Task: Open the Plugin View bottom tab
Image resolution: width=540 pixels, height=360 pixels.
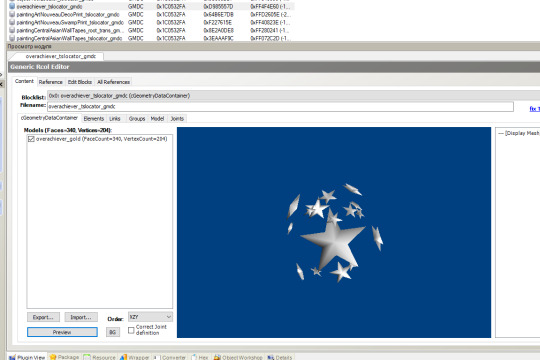Action: [x=27, y=357]
